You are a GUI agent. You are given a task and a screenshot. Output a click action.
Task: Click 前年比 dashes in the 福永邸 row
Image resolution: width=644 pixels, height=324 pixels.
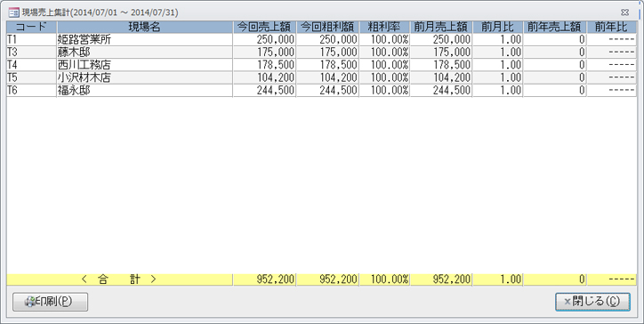point(611,91)
